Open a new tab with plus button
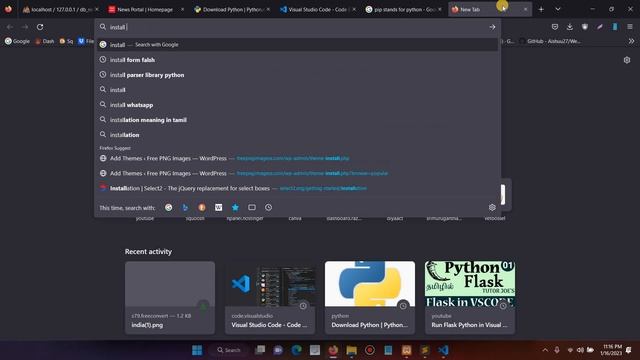 (x=541, y=9)
